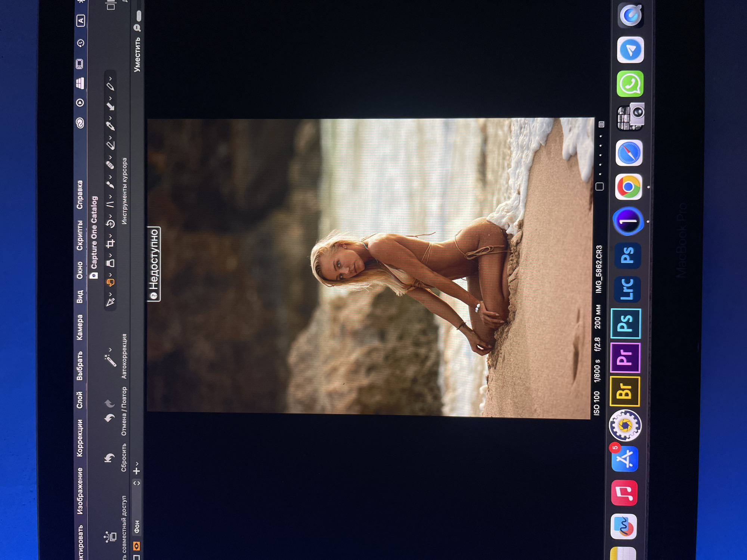The image size is (747, 560).
Task: Open Creative Cloud in the menu bar
Action: point(80,123)
